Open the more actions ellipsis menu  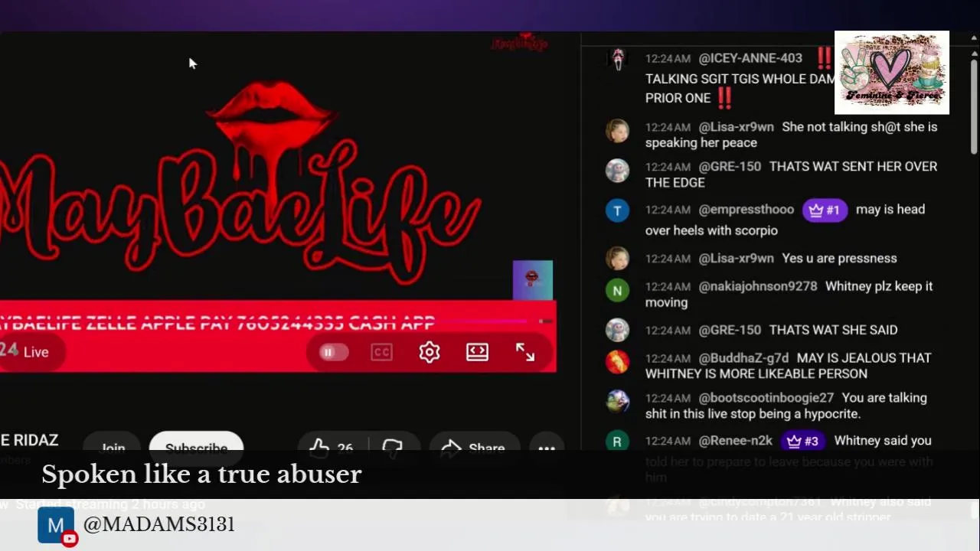pyautogui.click(x=547, y=448)
